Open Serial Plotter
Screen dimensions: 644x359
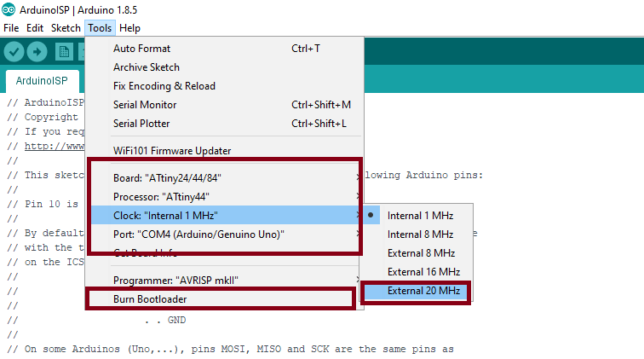(224, 124)
